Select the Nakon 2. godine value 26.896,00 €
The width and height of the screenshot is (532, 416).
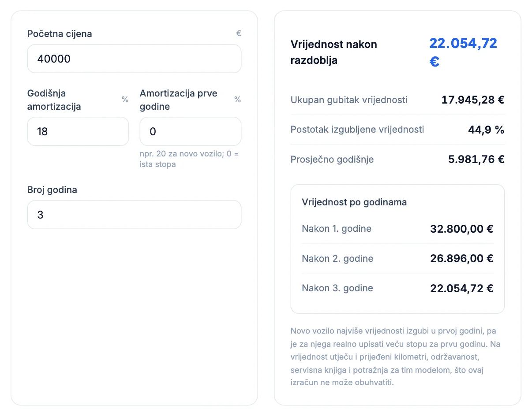[x=462, y=259]
